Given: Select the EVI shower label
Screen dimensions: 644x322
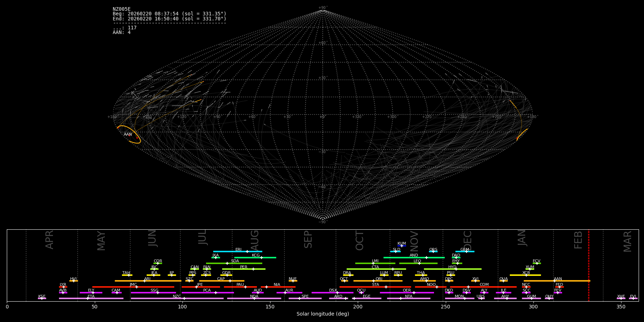Looking at the screenshot, I should coord(633,297).
